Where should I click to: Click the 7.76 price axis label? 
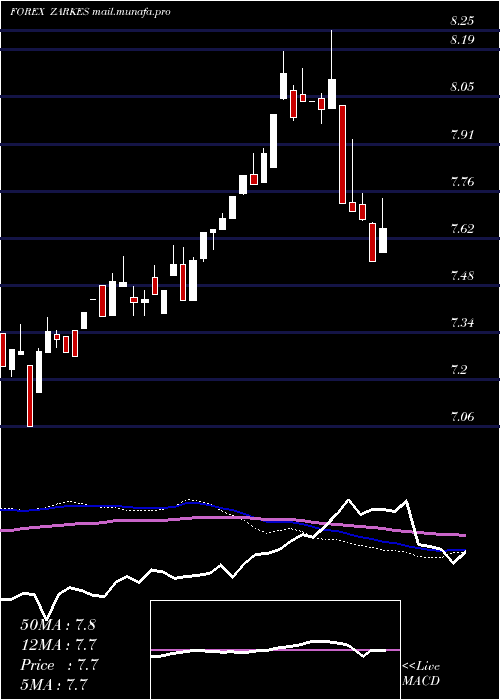[462, 182]
